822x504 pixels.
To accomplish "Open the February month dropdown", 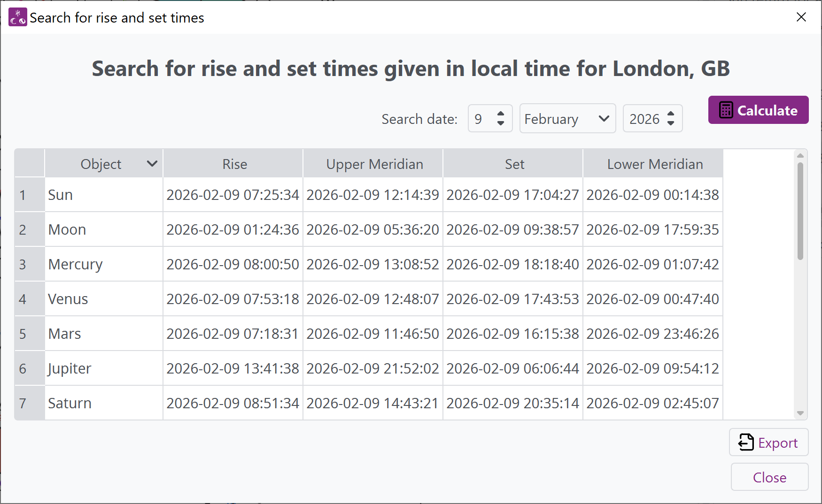I will point(567,119).
